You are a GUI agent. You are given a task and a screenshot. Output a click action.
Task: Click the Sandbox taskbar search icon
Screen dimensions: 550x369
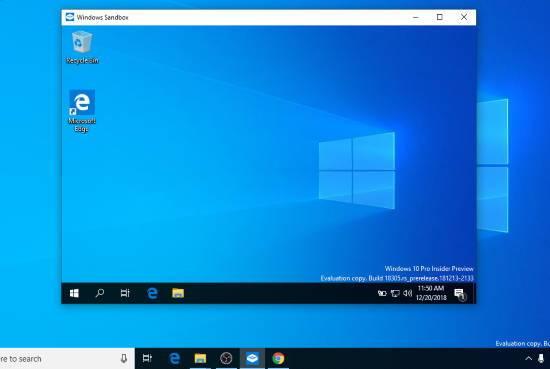pos(100,293)
